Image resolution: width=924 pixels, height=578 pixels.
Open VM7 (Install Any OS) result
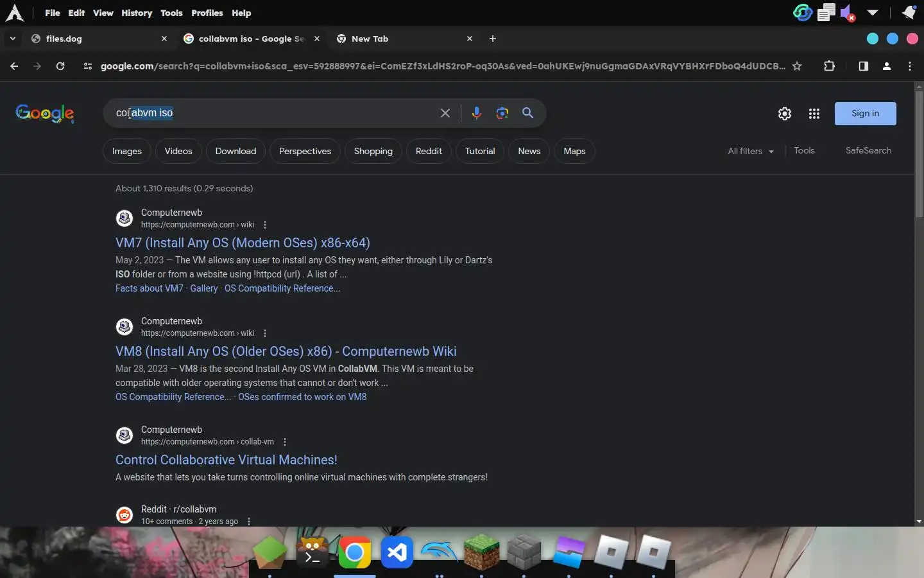243,243
